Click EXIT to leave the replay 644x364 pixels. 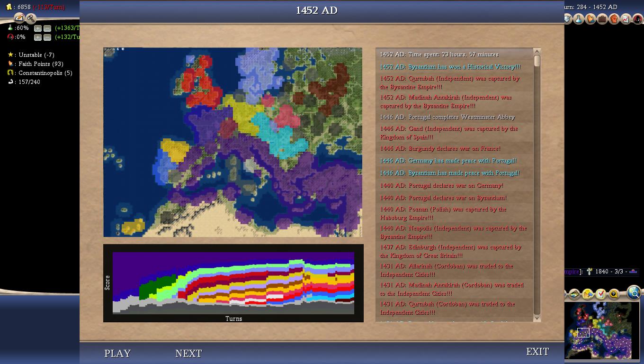(x=537, y=351)
